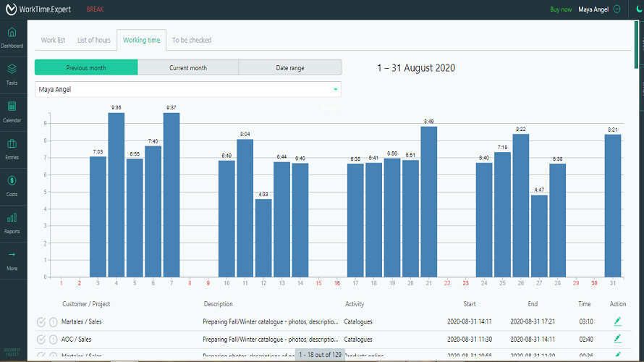644x362 pixels.
Task: Select the Current month button
Action: pos(188,68)
